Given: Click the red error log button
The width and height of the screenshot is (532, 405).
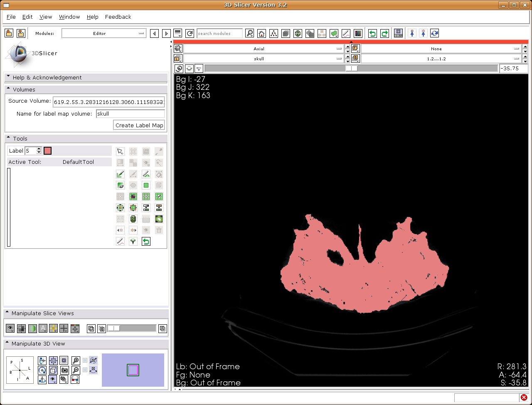Looking at the screenshot, I should 524,398.
